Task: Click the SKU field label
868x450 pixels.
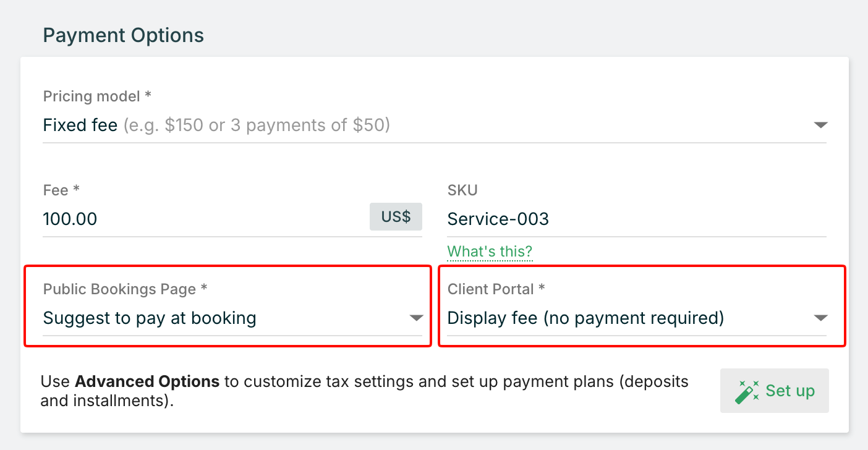Action: coord(462,190)
